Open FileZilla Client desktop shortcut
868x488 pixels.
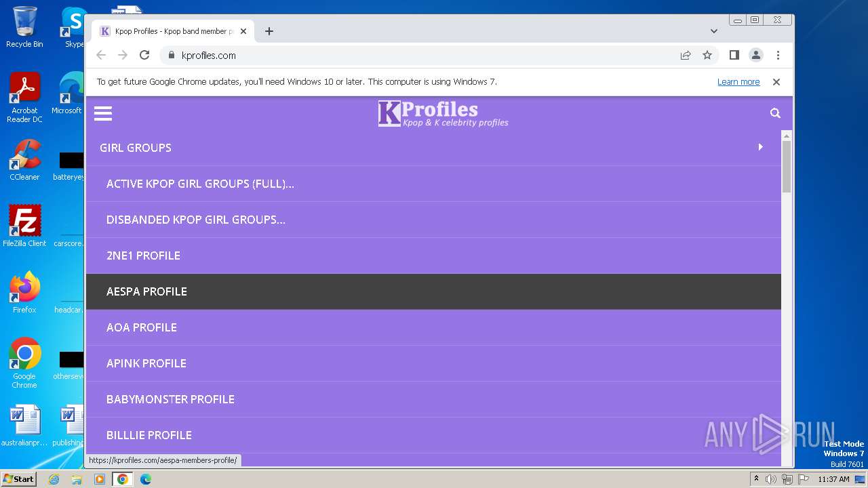point(24,226)
